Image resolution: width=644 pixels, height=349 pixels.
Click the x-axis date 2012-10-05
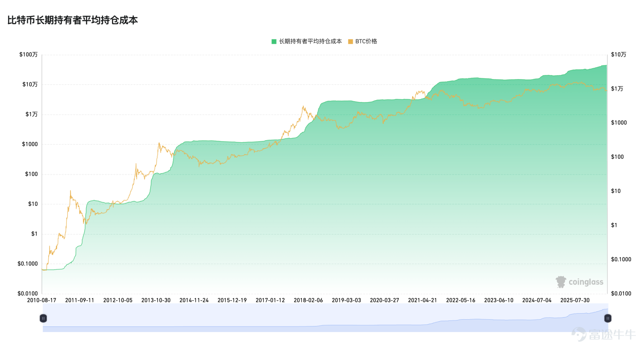(118, 300)
